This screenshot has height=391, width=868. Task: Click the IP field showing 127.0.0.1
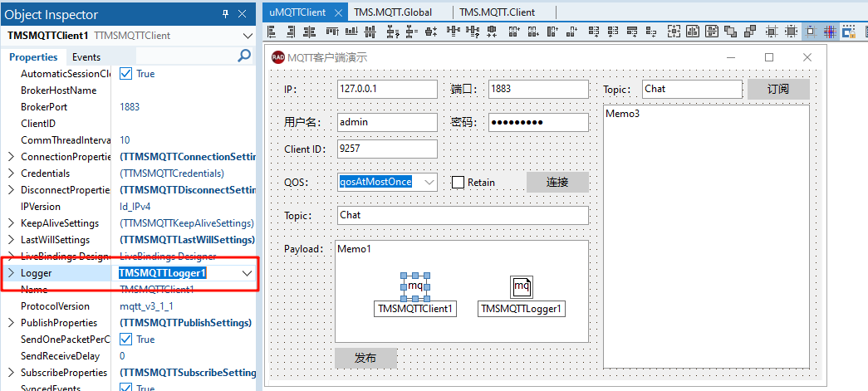tap(387, 89)
